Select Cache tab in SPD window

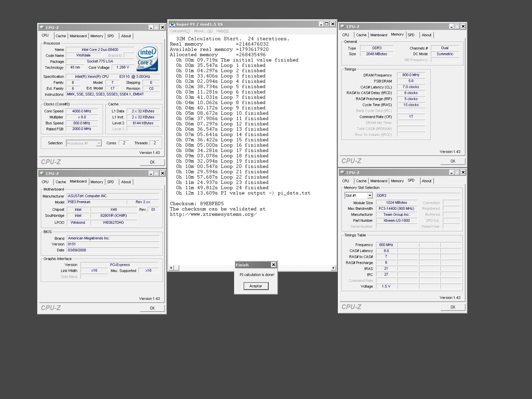[361, 181]
